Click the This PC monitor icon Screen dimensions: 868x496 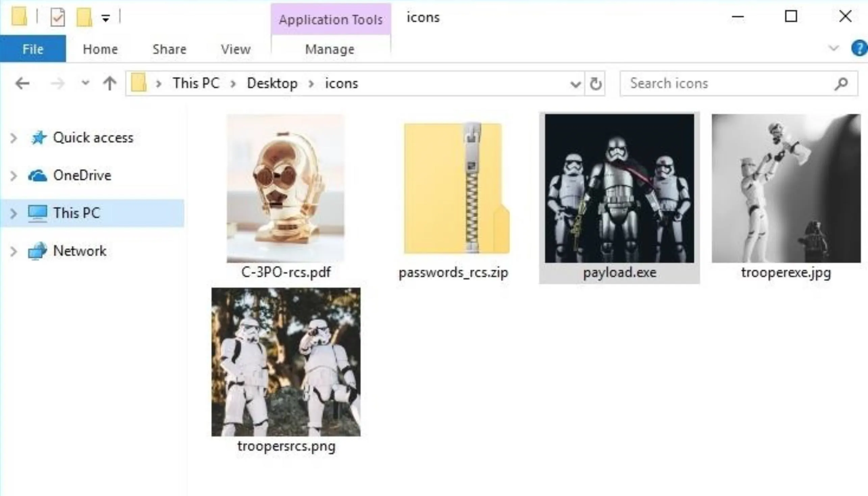click(x=37, y=214)
